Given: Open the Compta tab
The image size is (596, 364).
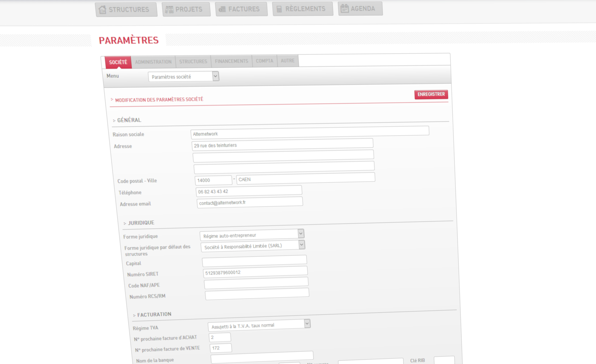Looking at the screenshot, I should [265, 61].
